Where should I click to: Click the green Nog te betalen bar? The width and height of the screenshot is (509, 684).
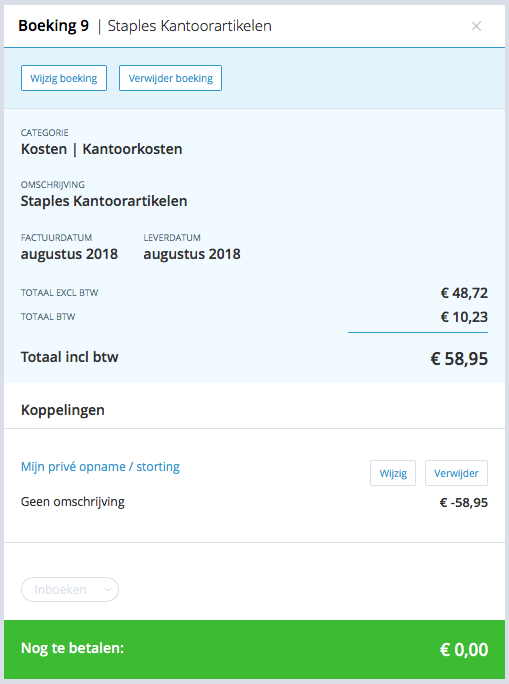pos(254,649)
